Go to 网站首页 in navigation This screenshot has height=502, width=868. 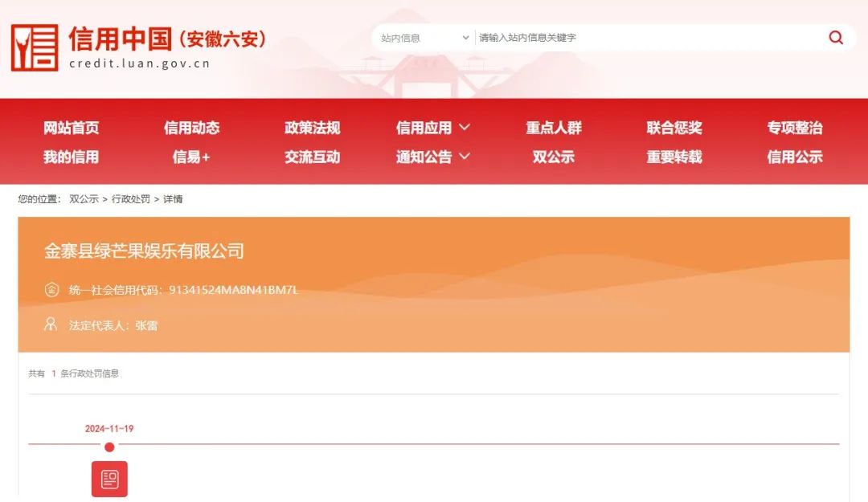tap(72, 128)
